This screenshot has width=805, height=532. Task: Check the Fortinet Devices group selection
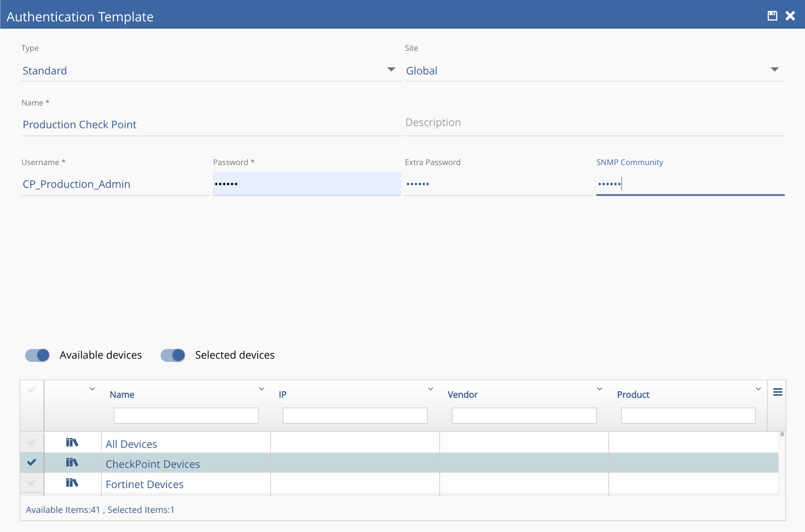(31, 483)
